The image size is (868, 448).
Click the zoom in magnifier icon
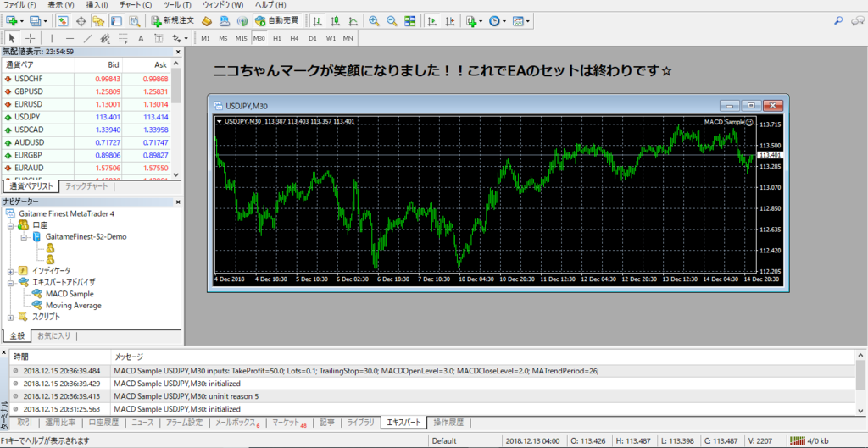click(374, 21)
